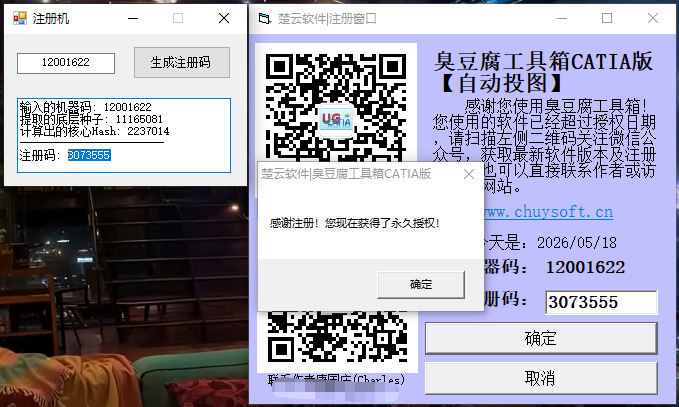Minimize the 楚云软件|注册窗口 window
679x407 pixels.
(562, 18)
